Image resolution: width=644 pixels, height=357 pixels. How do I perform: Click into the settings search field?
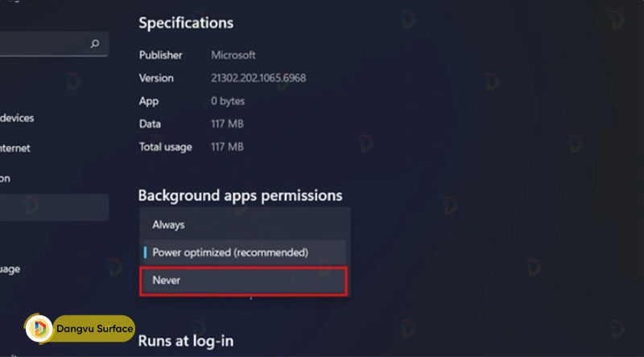(x=44, y=44)
